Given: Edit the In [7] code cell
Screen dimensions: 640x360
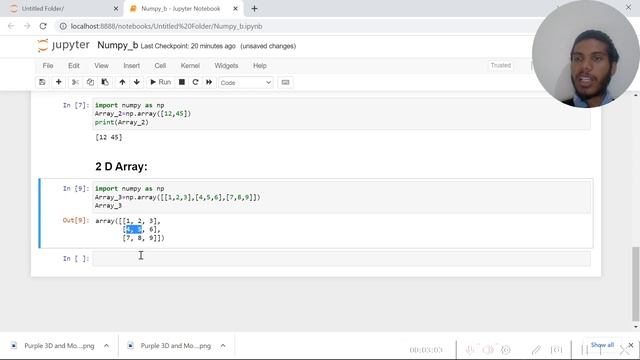Looking at the screenshot, I should pyautogui.click(x=341, y=113).
